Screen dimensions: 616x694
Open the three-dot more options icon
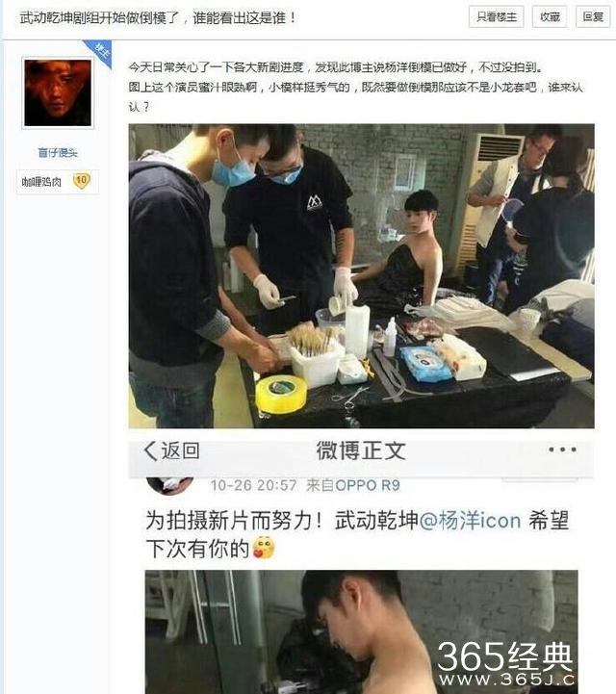(x=562, y=450)
